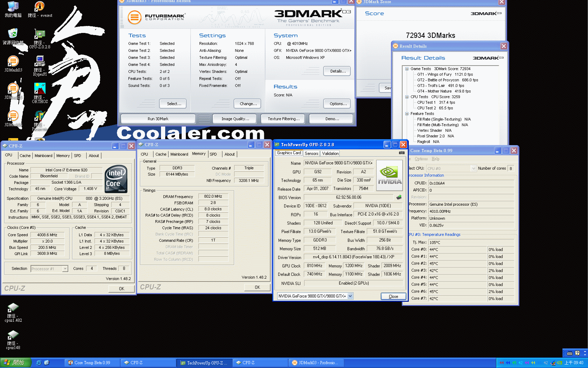
Task: Open the Processor #1 selection dropdown
Action: 65,269
